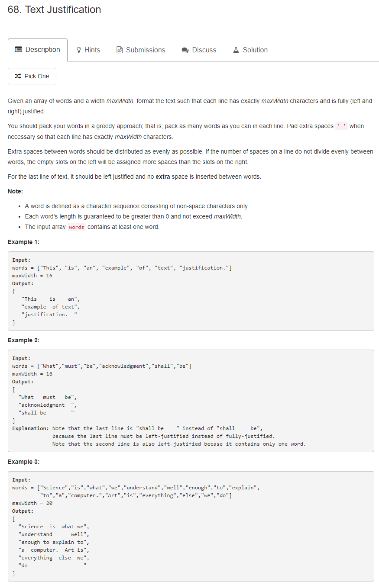Click the shuffle icon on Pick One

pyautogui.click(x=18, y=76)
